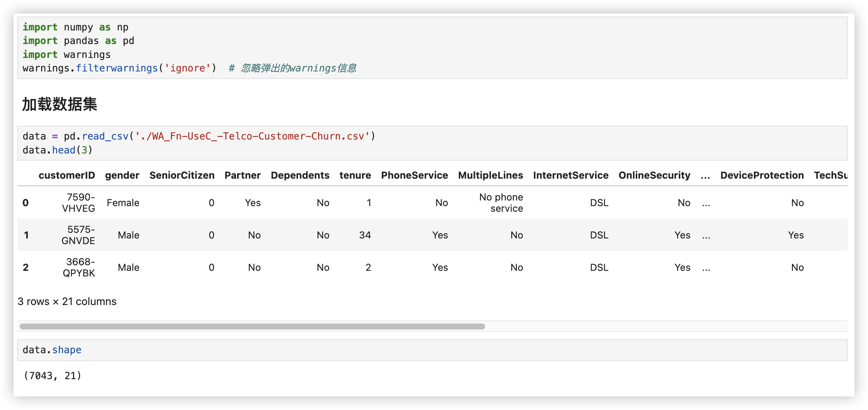Viewport: 868px width, 410px height.
Task: Click the Dependents column header
Action: coord(300,175)
